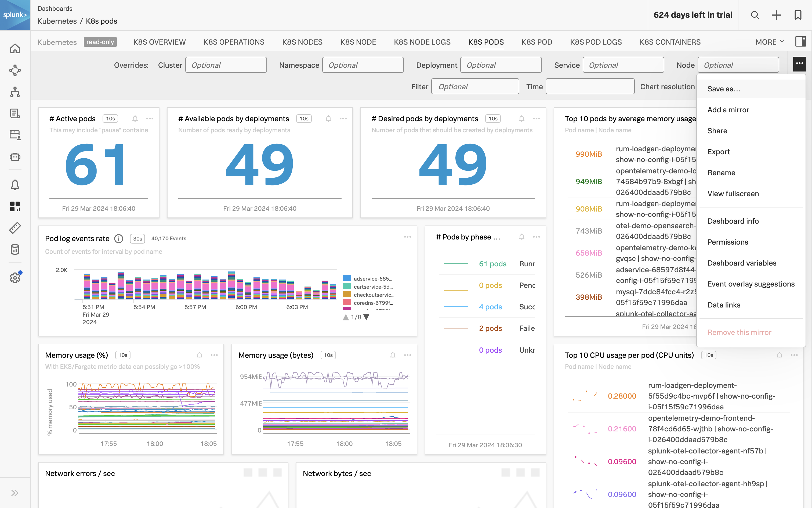
Task: Toggle the right side panel icon
Action: [801, 41]
